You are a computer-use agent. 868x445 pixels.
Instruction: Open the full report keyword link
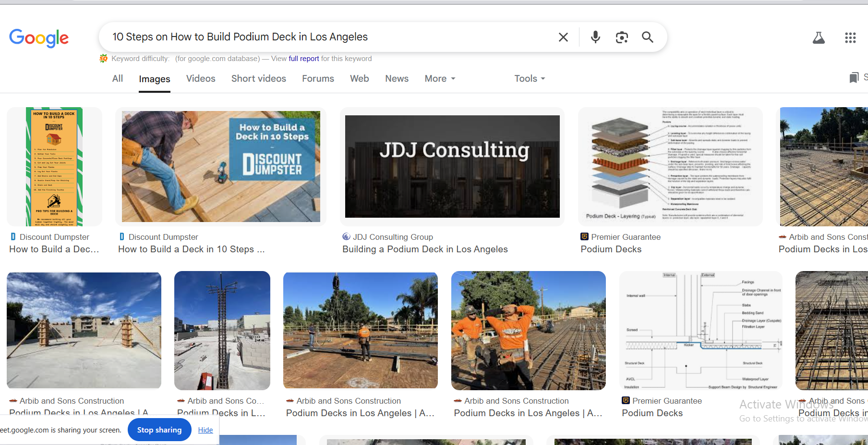[304, 59]
